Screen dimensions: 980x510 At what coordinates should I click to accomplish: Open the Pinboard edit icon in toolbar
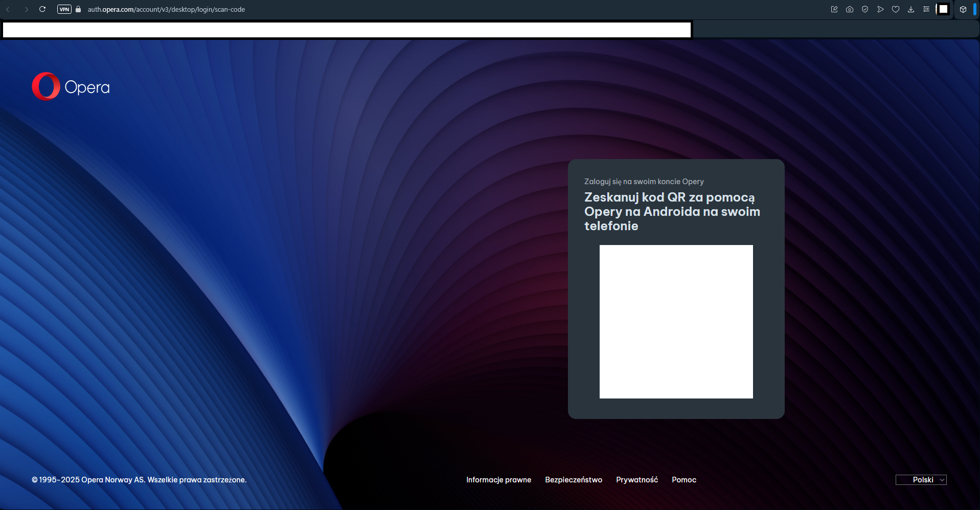pos(834,9)
